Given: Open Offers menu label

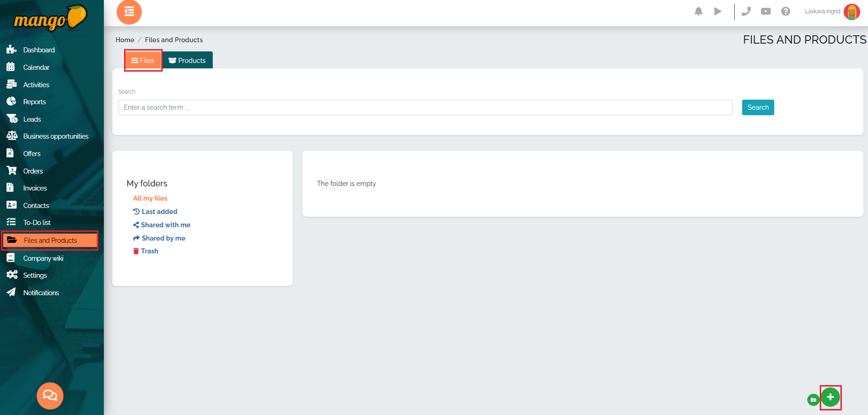Looking at the screenshot, I should tap(32, 153).
